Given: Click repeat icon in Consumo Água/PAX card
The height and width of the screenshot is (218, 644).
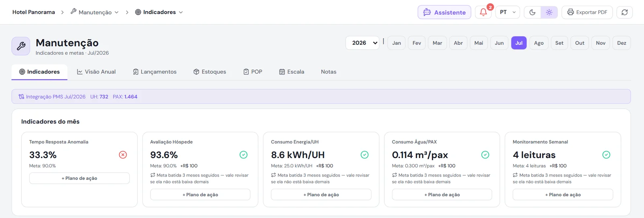Looking at the screenshot, I should pyautogui.click(x=394, y=175).
